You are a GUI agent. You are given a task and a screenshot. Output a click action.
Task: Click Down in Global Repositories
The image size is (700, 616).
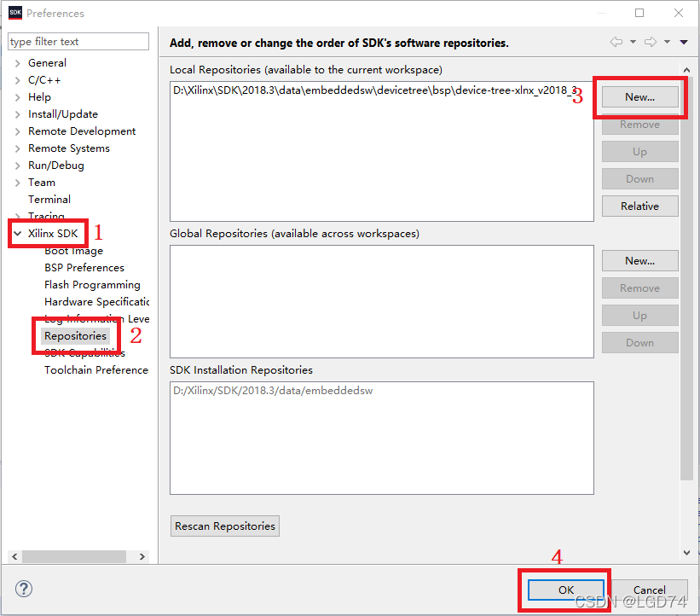639,343
